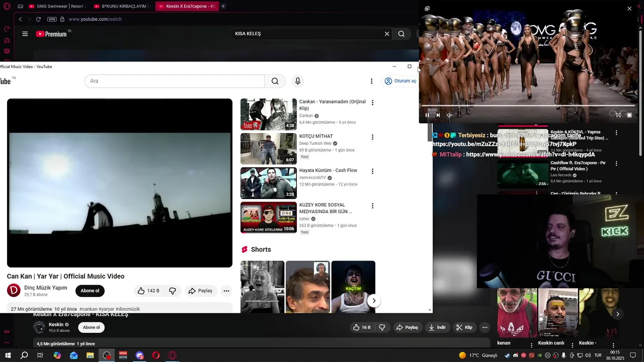Open the Opera main menu logo
Screen dimensions: 644x362
pyautogui.click(x=7, y=6)
